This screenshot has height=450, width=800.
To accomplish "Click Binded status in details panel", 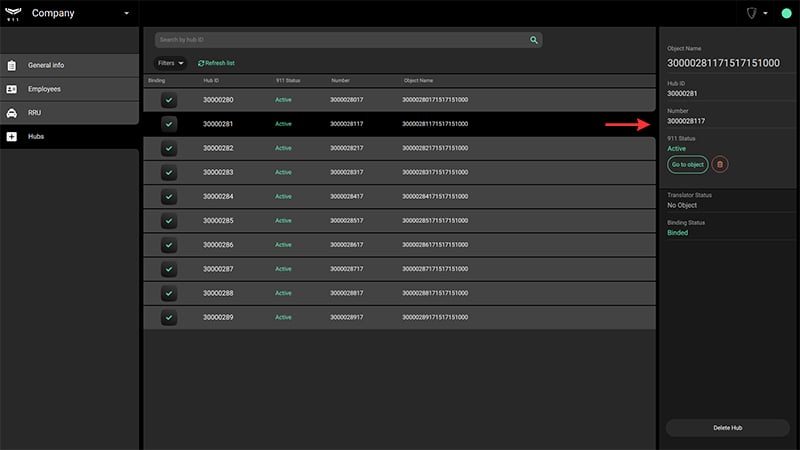I will pyautogui.click(x=678, y=233).
